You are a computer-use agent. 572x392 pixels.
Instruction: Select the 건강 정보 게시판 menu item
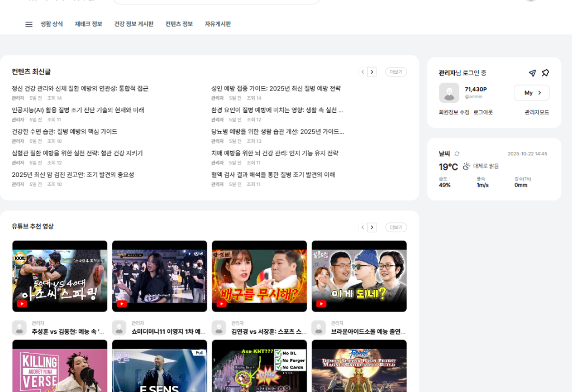(134, 24)
